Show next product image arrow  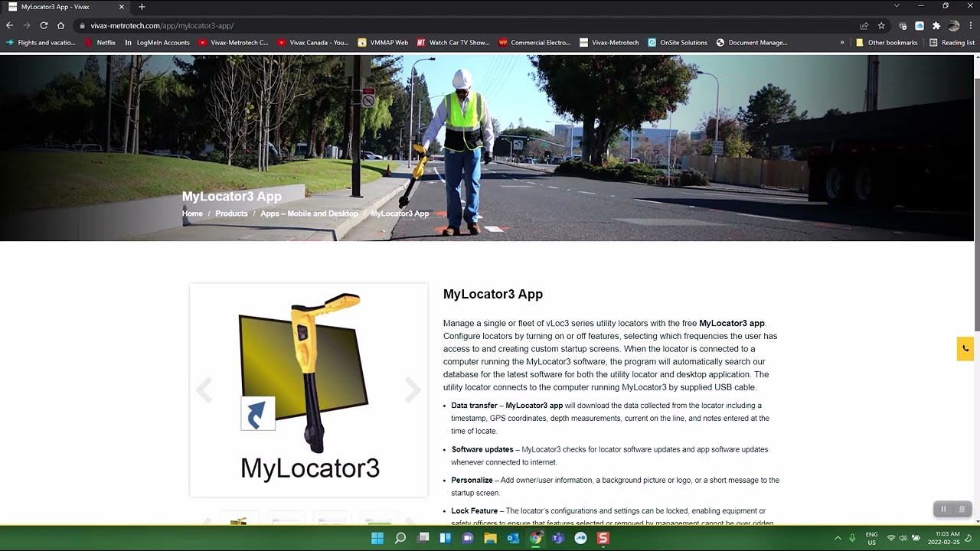[x=413, y=390]
